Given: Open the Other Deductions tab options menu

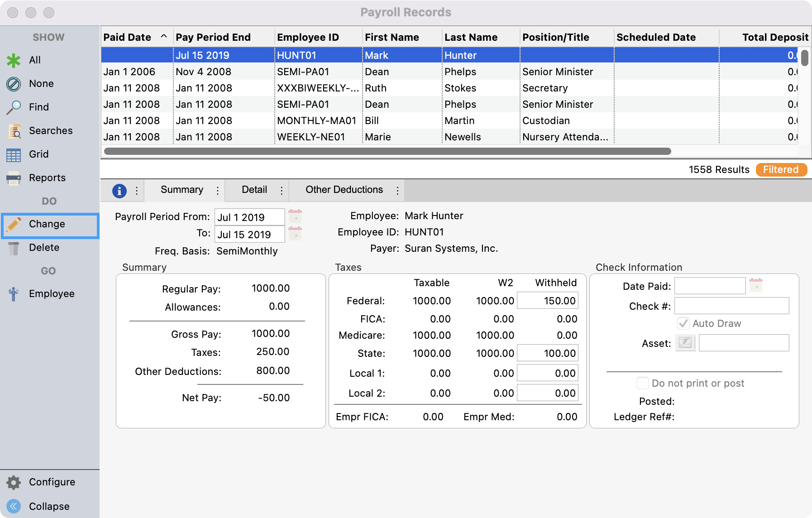Looking at the screenshot, I should click(397, 191).
